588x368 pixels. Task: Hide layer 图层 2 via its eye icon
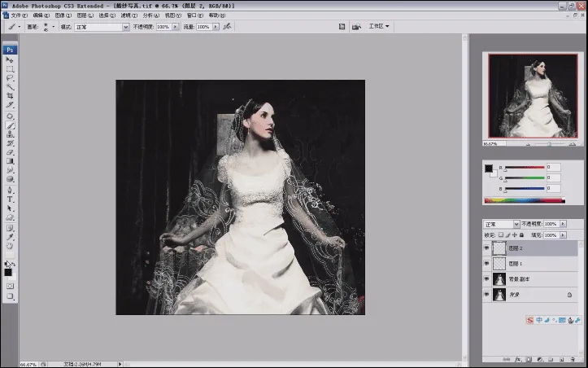[487, 248]
